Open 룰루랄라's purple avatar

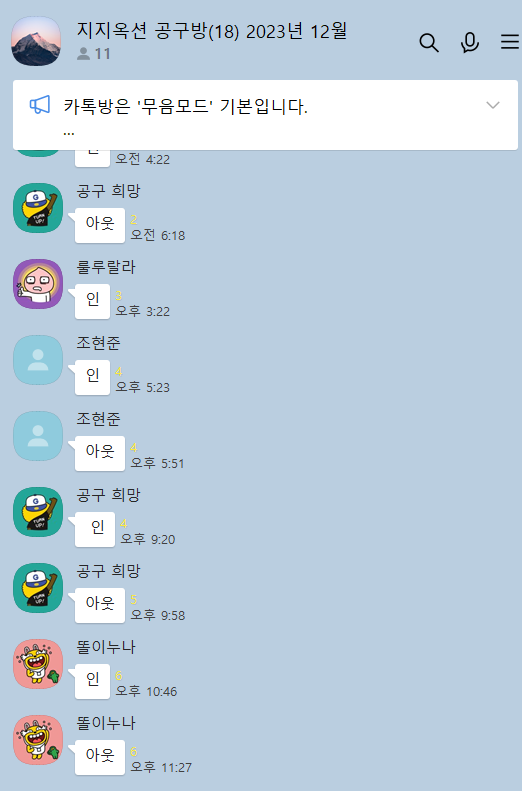click(x=38, y=284)
